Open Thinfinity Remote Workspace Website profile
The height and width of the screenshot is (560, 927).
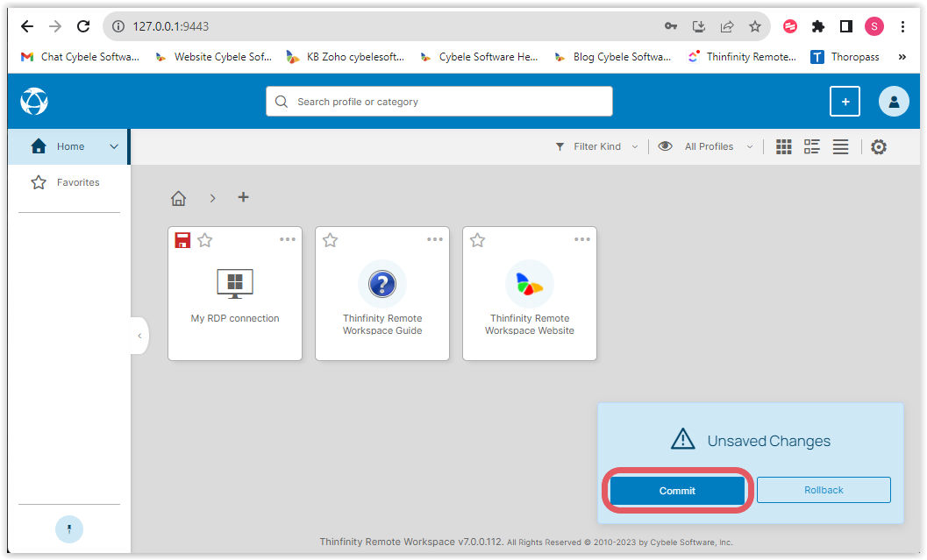pos(529,294)
